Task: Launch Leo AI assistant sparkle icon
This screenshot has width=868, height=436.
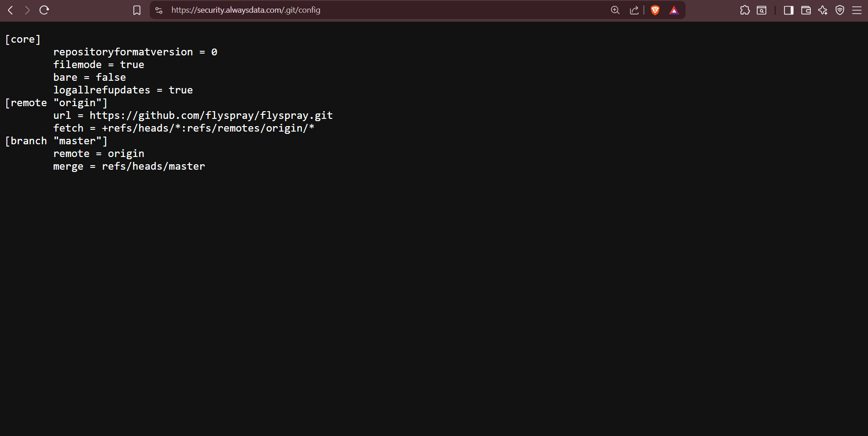Action: [x=823, y=10]
